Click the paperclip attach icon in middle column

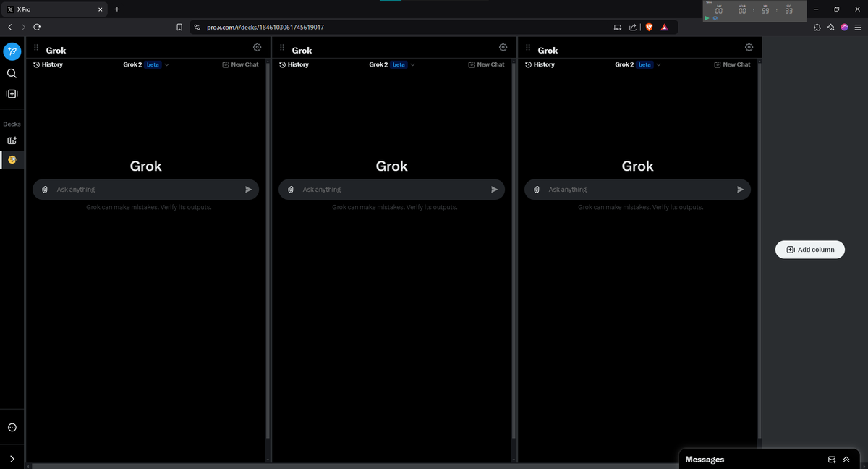point(291,190)
